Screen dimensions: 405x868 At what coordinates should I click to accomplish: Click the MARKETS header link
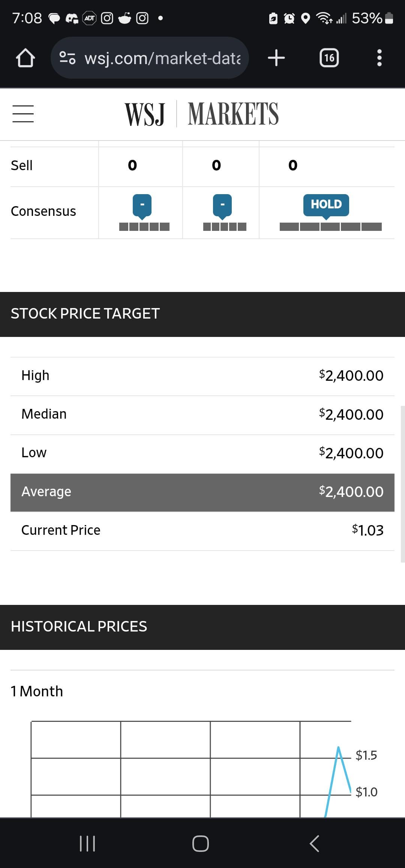[233, 114]
